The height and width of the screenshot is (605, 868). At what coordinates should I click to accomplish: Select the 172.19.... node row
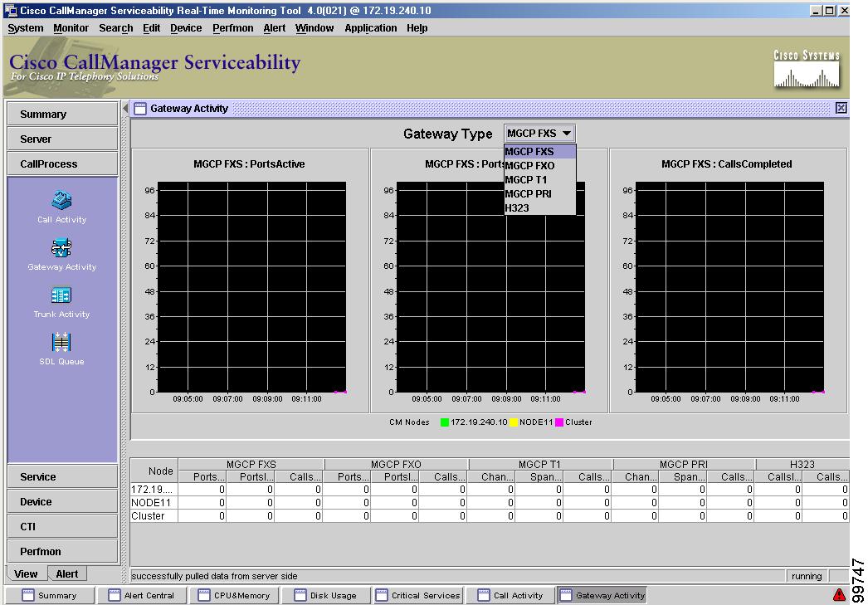coord(490,490)
